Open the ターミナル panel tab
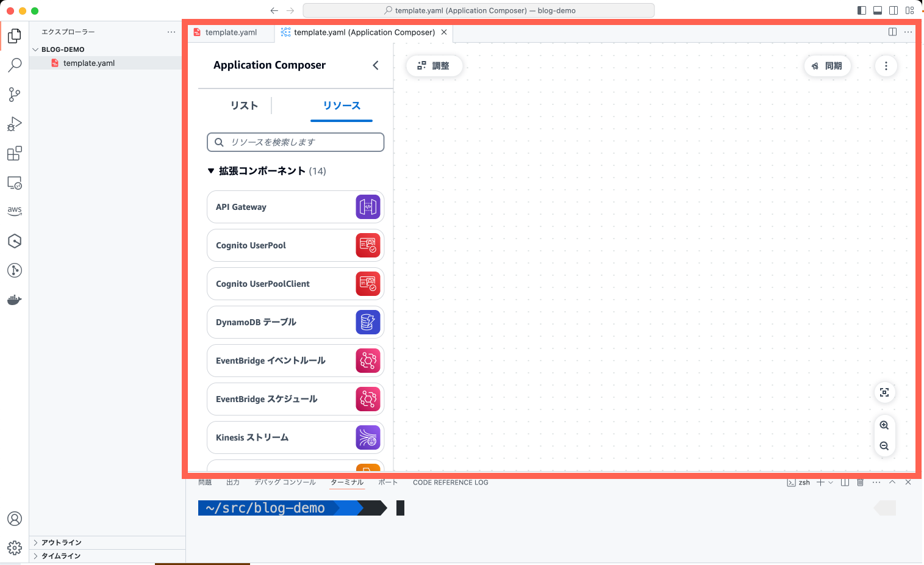924x565 pixels. tap(347, 482)
